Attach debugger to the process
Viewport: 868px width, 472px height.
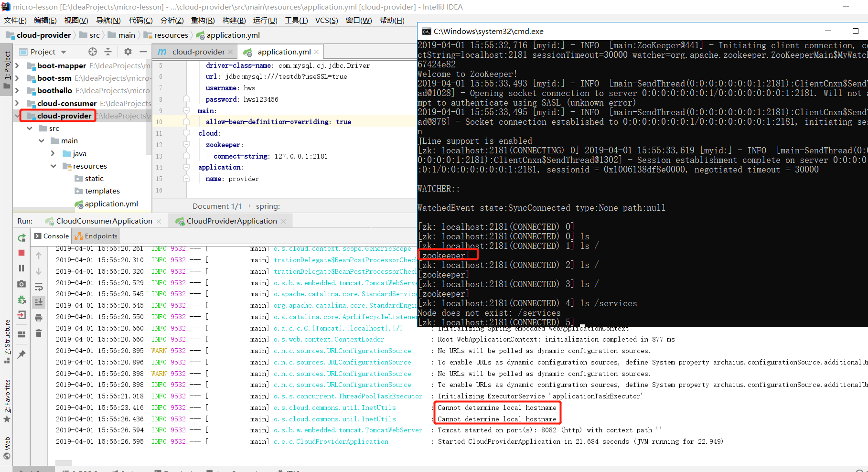22,300
